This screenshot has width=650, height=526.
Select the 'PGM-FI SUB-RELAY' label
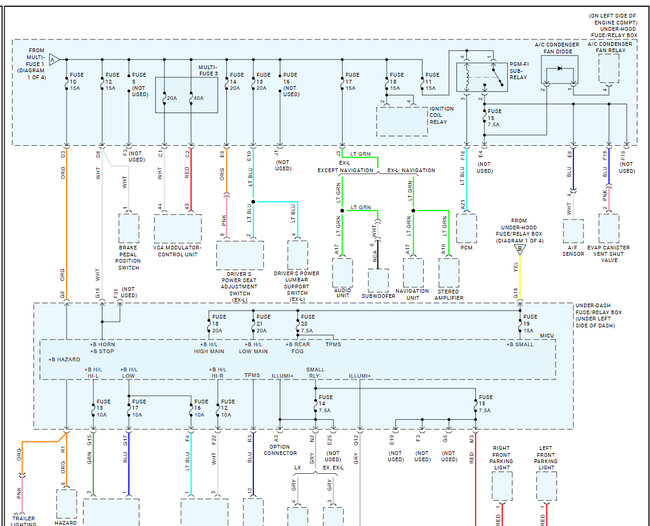coord(519,71)
